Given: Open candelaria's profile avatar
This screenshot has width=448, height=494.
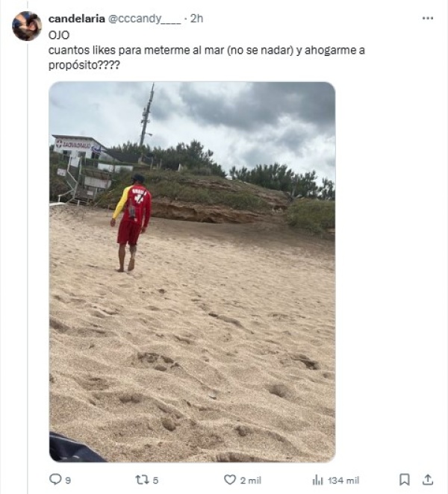Looking at the screenshot, I should click(x=27, y=26).
